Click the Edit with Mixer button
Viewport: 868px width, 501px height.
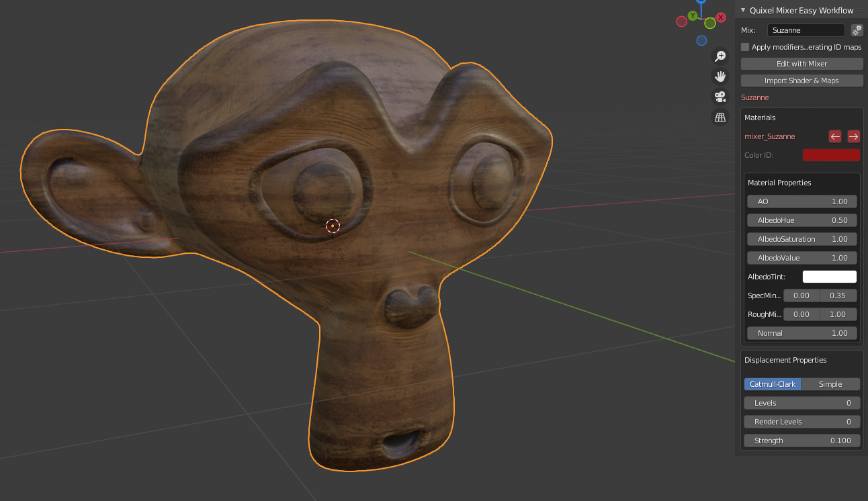[x=802, y=64]
